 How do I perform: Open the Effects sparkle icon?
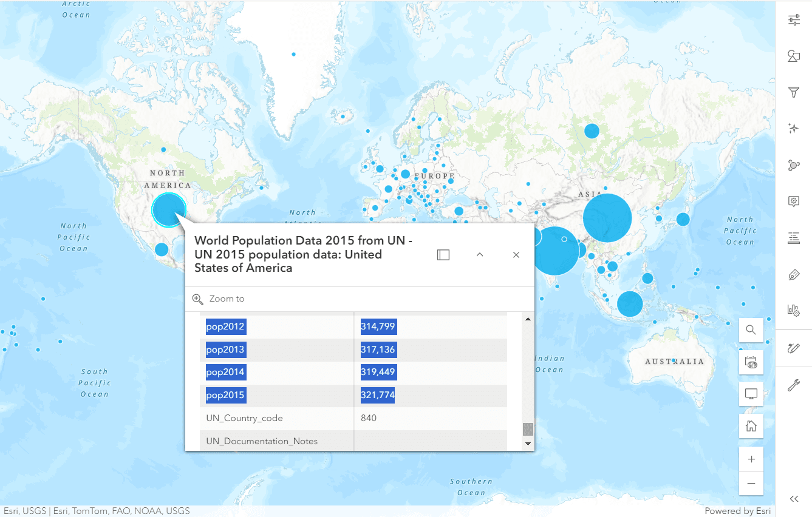coord(794,128)
